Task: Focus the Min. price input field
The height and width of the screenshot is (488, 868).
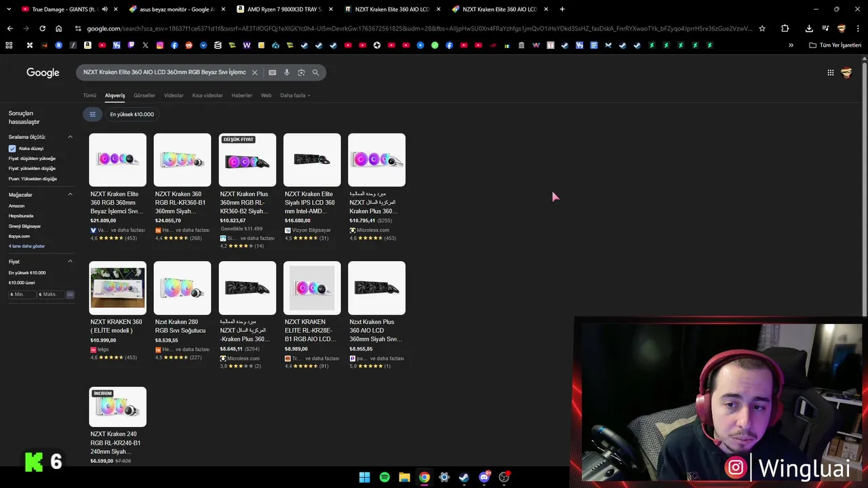Action: tap(22, 295)
